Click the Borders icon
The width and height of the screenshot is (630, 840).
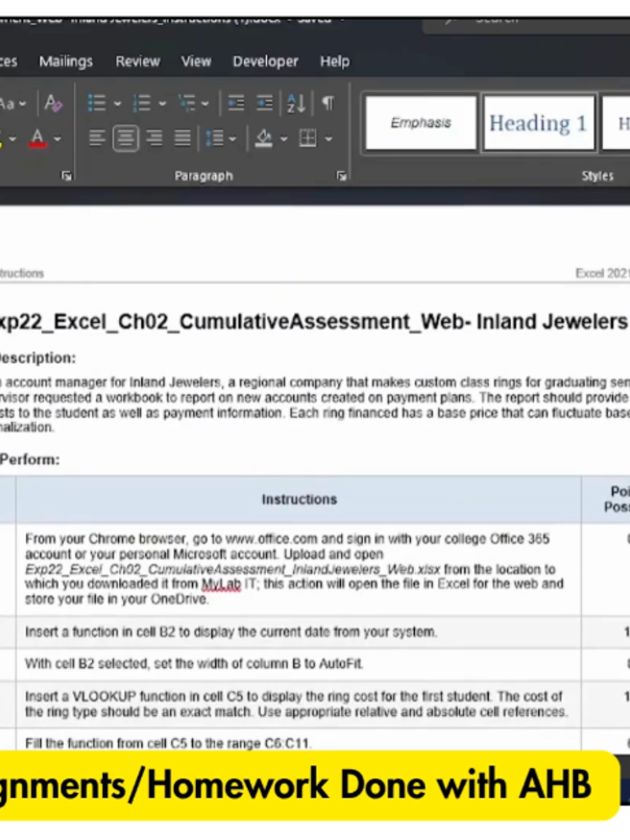[307, 138]
